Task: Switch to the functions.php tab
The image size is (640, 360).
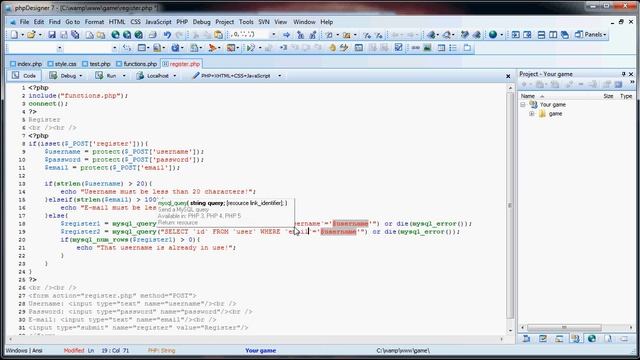Action: 137,64
